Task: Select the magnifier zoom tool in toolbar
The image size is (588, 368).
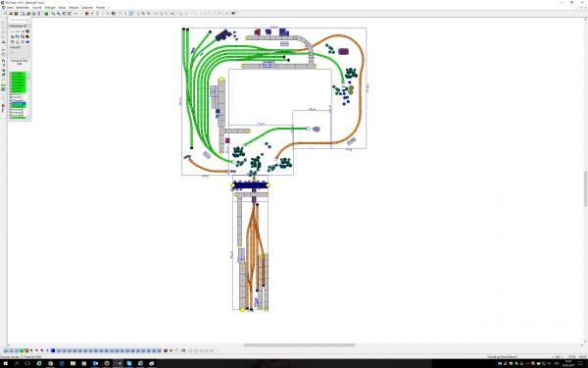Action: tap(53, 14)
